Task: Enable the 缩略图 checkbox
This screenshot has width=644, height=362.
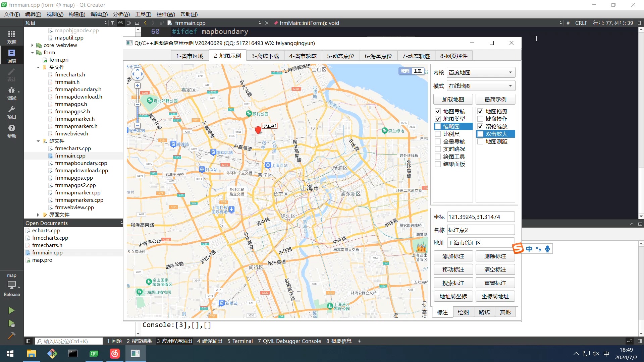Action: point(438,126)
